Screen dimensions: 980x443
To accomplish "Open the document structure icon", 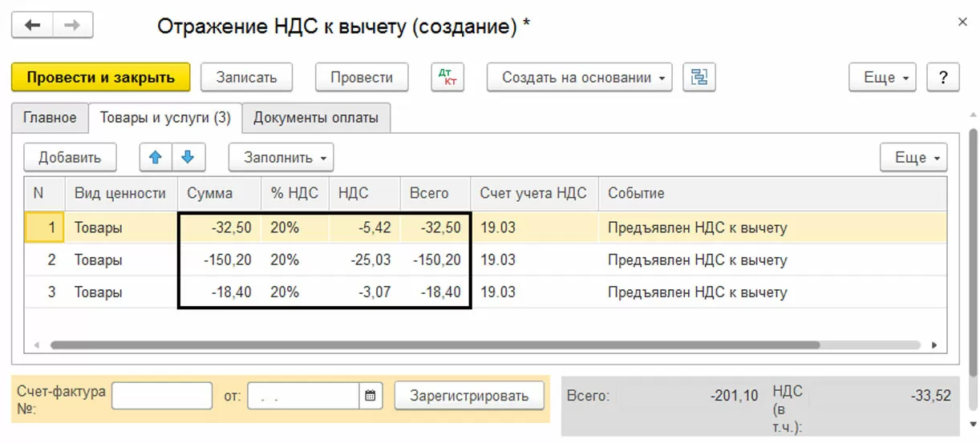I will 699,78.
